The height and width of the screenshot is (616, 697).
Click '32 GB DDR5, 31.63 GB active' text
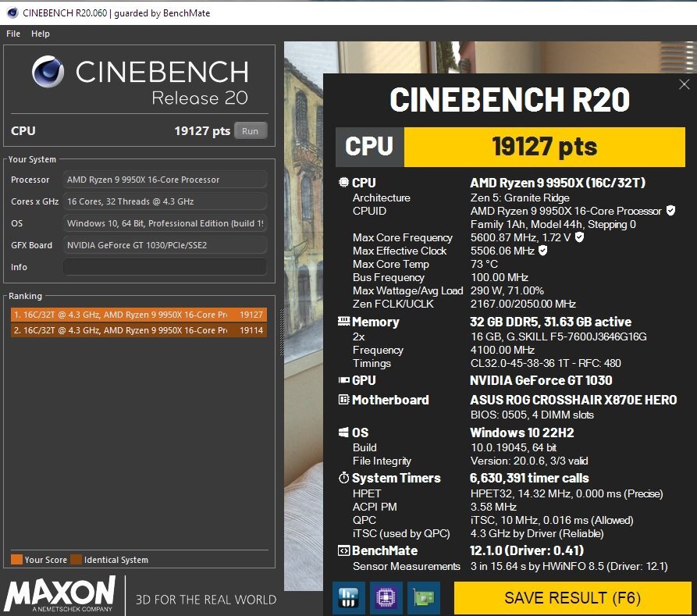pos(550,322)
